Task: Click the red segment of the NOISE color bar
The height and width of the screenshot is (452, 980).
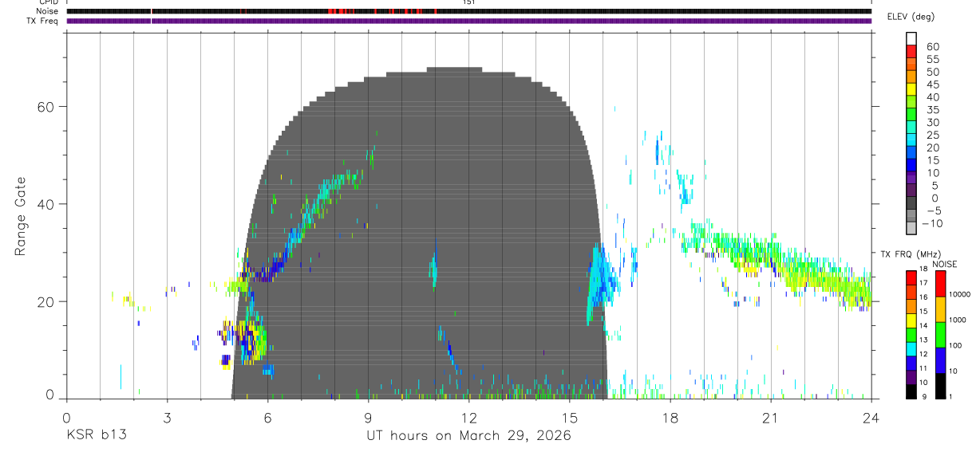Action: (x=941, y=283)
